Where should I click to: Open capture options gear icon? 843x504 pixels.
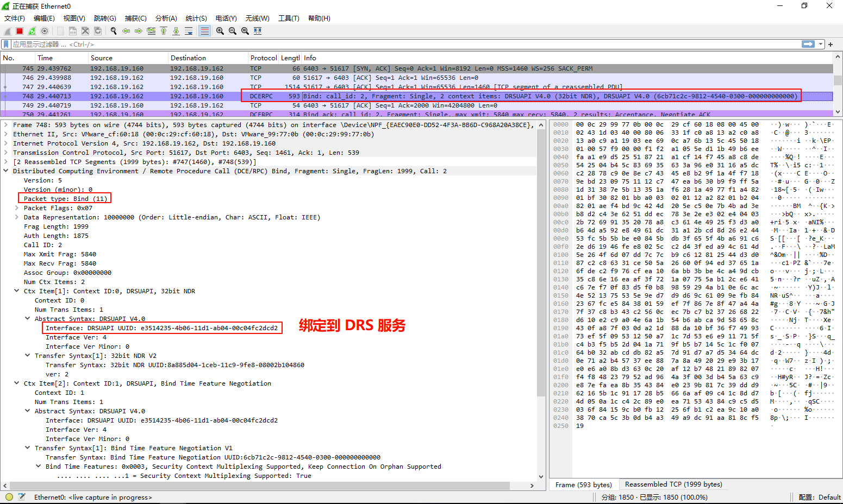(x=45, y=31)
